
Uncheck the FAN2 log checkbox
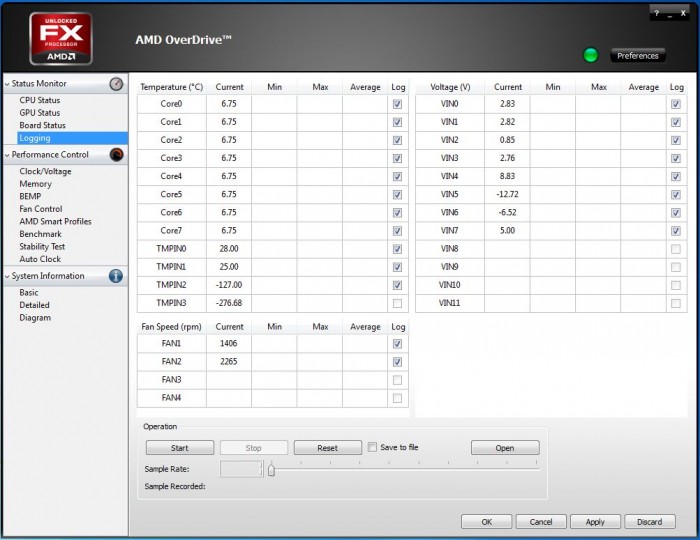pyautogui.click(x=397, y=362)
